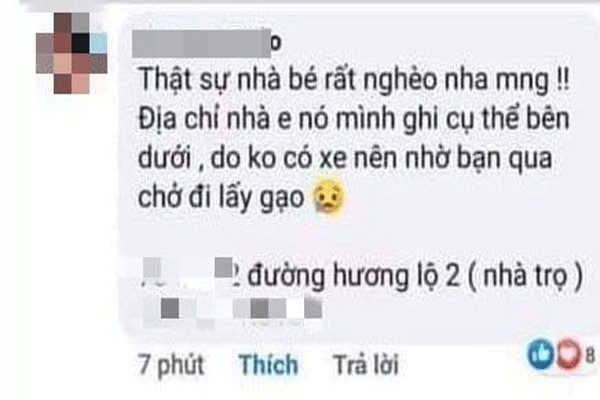The height and width of the screenshot is (400, 600).
Task: Reply using the Trả lời link
Action: 366,364
